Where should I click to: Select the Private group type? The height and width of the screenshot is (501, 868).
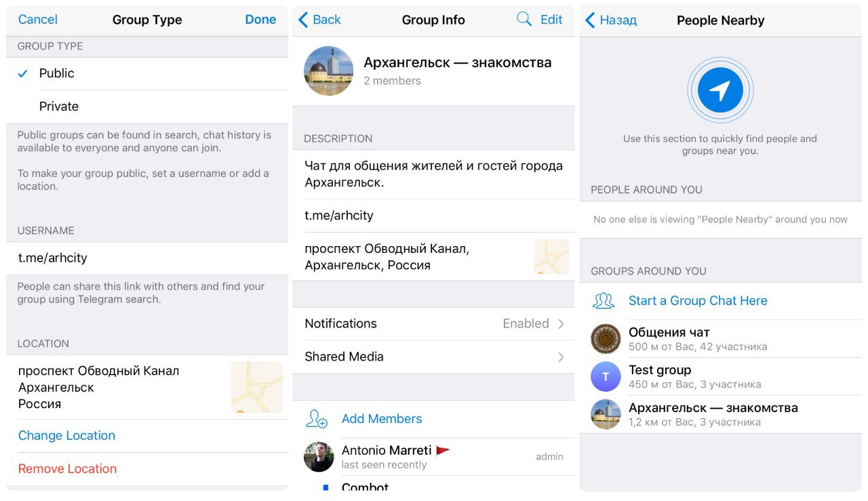147,106
